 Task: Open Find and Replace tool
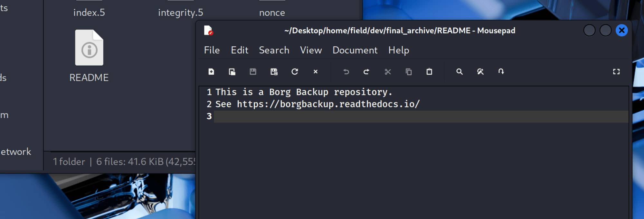480,72
